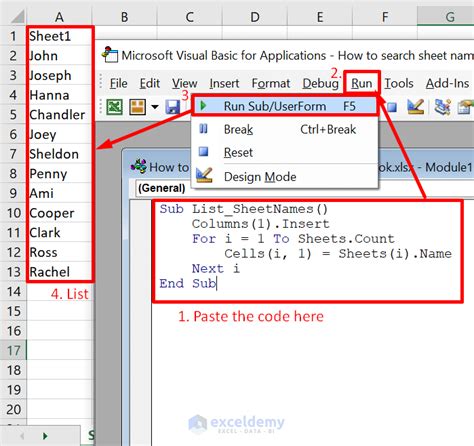Click the module icon in code window title
The height and width of the screenshot is (446, 474).
(139, 166)
